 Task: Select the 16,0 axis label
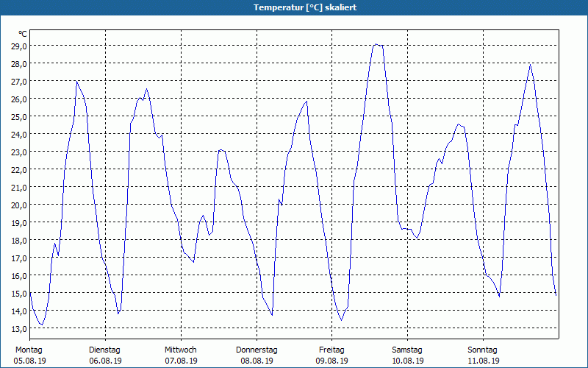click(19, 275)
